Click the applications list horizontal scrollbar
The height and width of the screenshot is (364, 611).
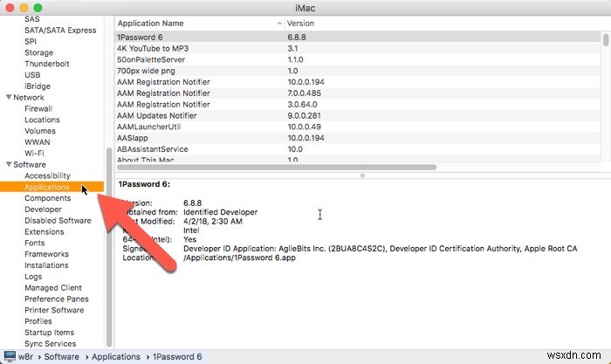277,168
